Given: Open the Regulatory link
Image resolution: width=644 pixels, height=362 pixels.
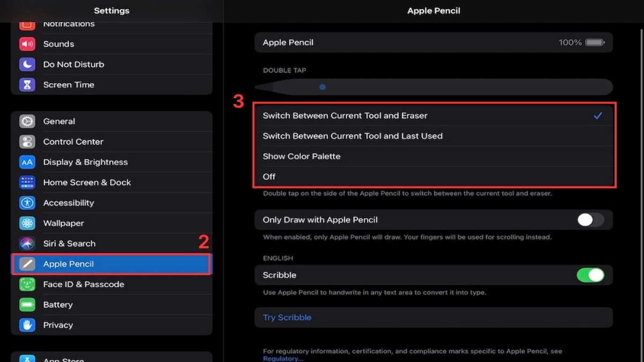Looking at the screenshot, I should [x=283, y=359].
